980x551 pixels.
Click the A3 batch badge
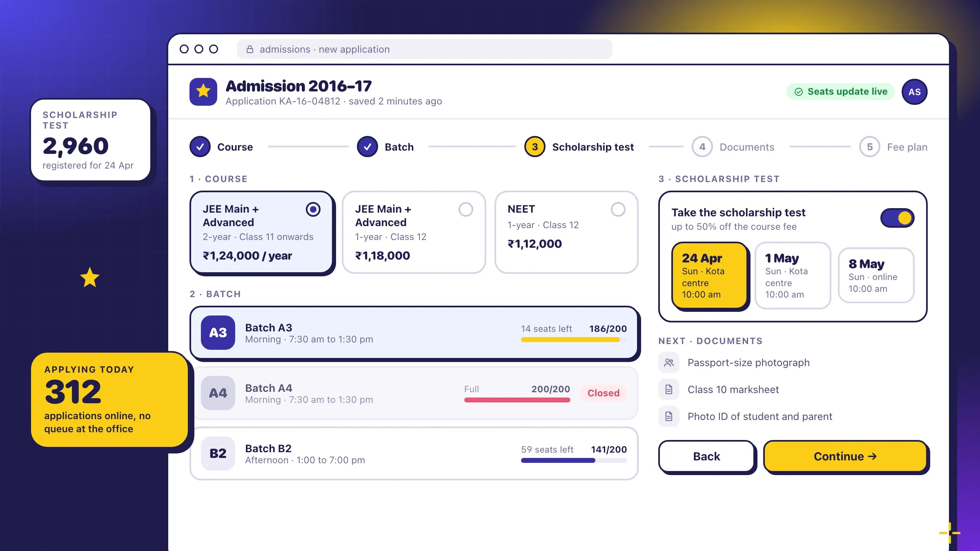[x=218, y=333]
